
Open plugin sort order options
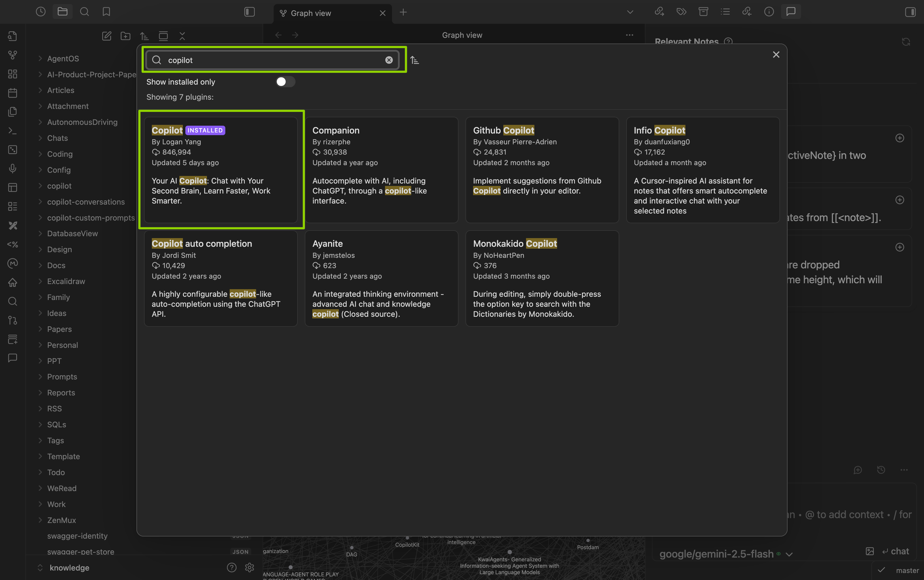click(414, 60)
